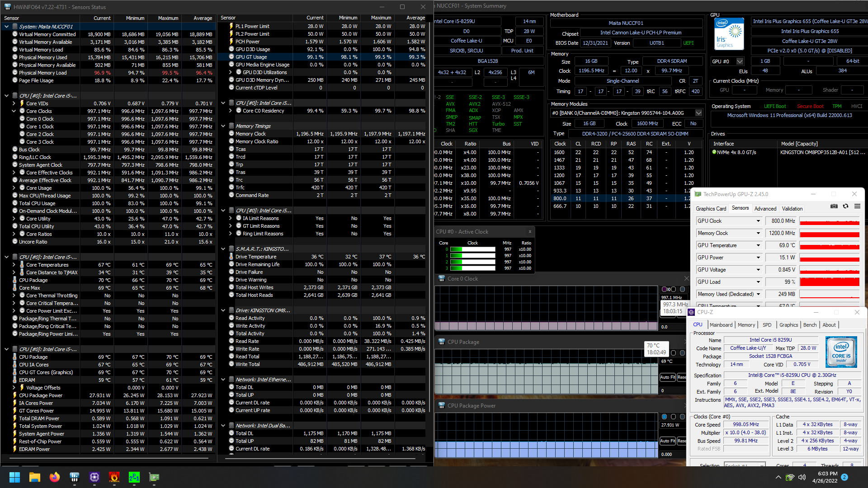The width and height of the screenshot is (868, 488).
Task: Open Prime95 from the taskbar
Action: (134, 477)
